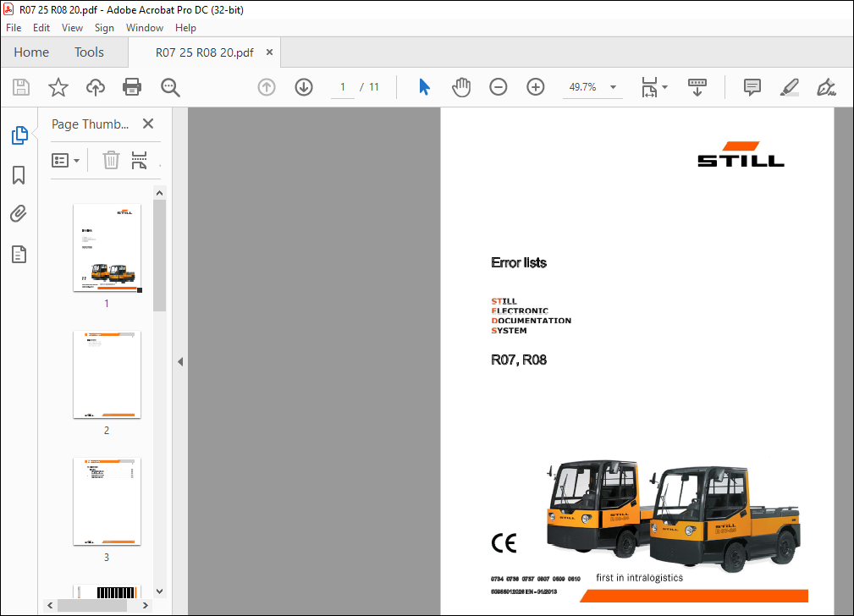Open the View menu

pyautogui.click(x=72, y=28)
